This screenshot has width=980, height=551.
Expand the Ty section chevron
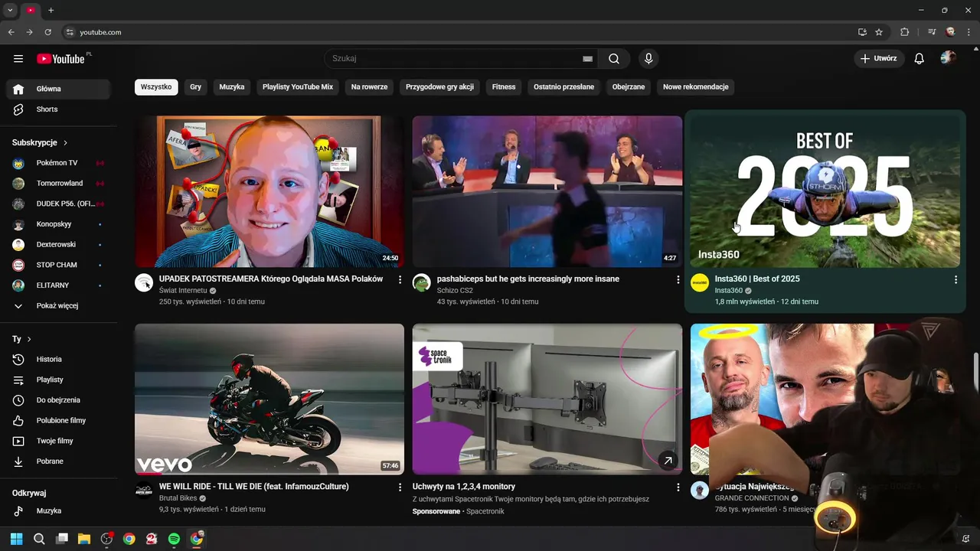[x=29, y=339]
